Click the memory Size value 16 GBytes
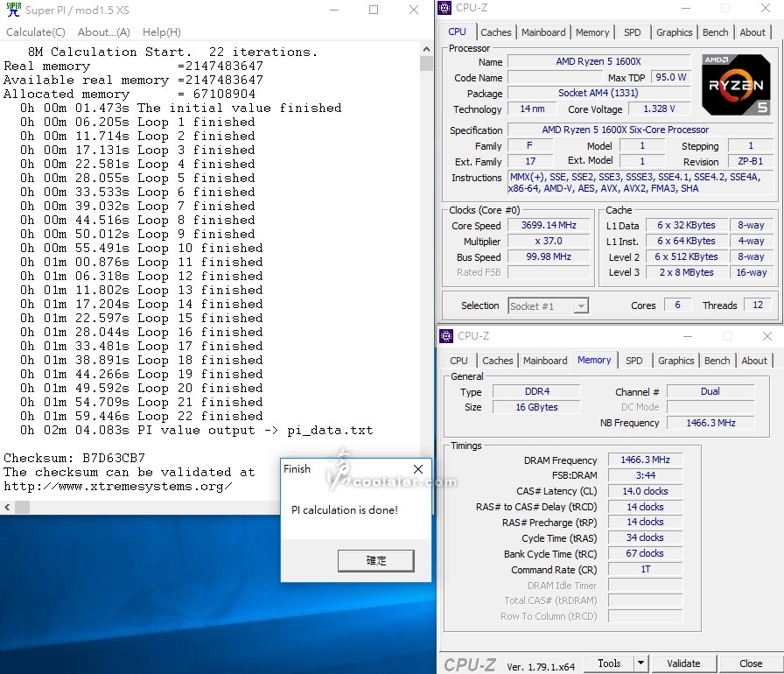The height and width of the screenshot is (674, 784). [536, 407]
